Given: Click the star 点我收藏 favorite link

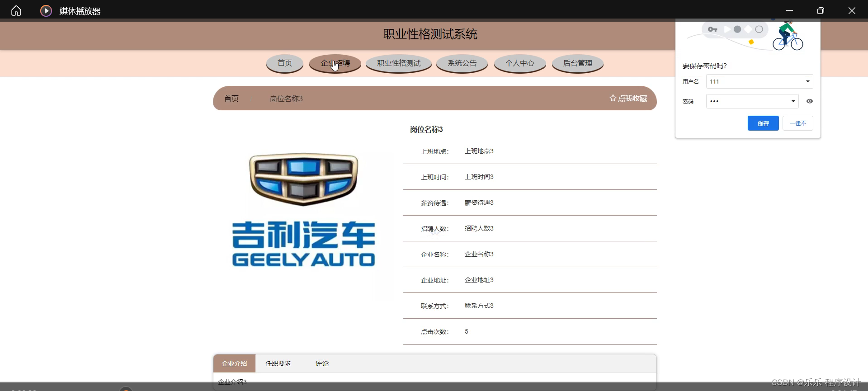Looking at the screenshot, I should pyautogui.click(x=628, y=98).
